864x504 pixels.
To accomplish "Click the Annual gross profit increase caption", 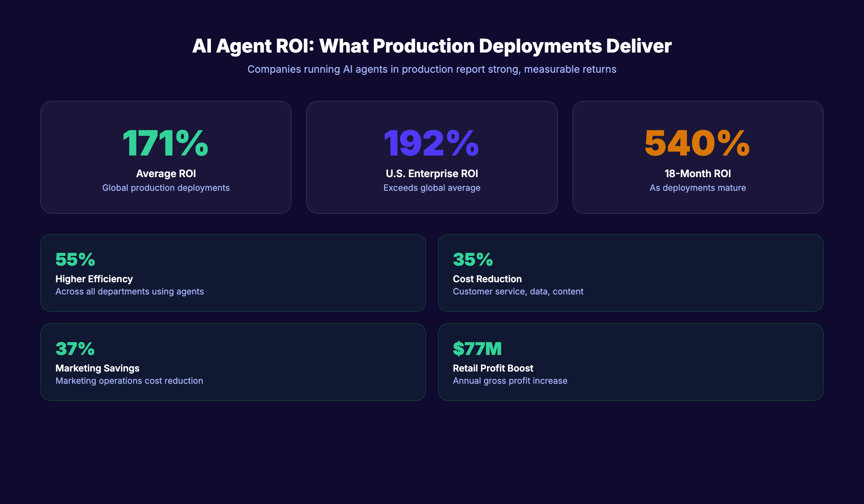I will pos(510,381).
